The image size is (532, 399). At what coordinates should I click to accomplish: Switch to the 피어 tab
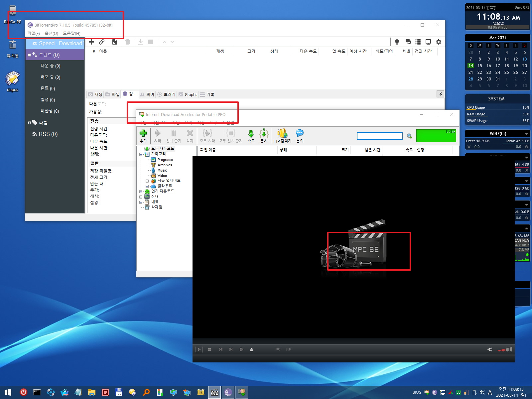pyautogui.click(x=147, y=94)
